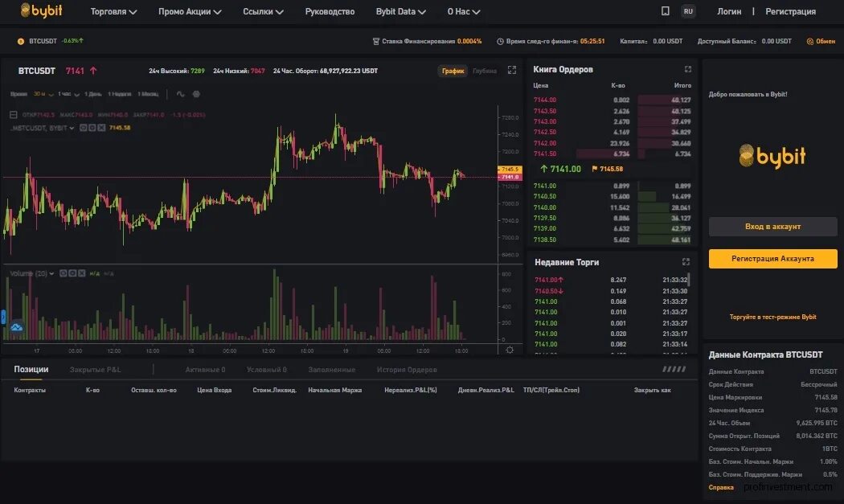This screenshot has width=844, height=504.
Task: Click the Недавние Торги scrollbar
Action: tap(688, 280)
